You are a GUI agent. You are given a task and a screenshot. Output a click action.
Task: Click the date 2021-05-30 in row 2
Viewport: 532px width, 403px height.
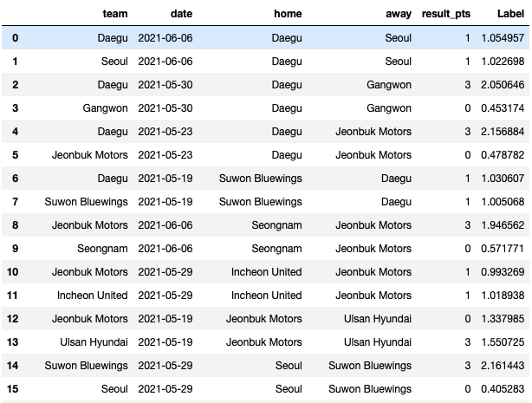click(165, 85)
